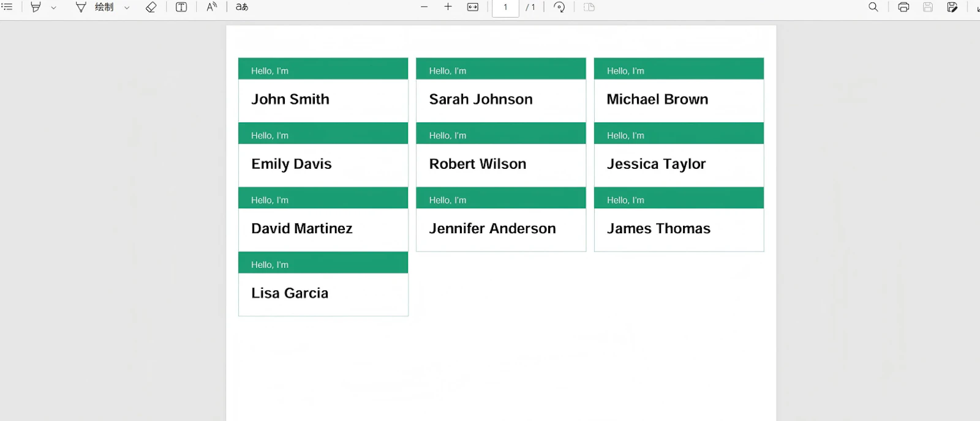980x421 pixels.
Task: Save as with edits
Action: [x=952, y=7]
